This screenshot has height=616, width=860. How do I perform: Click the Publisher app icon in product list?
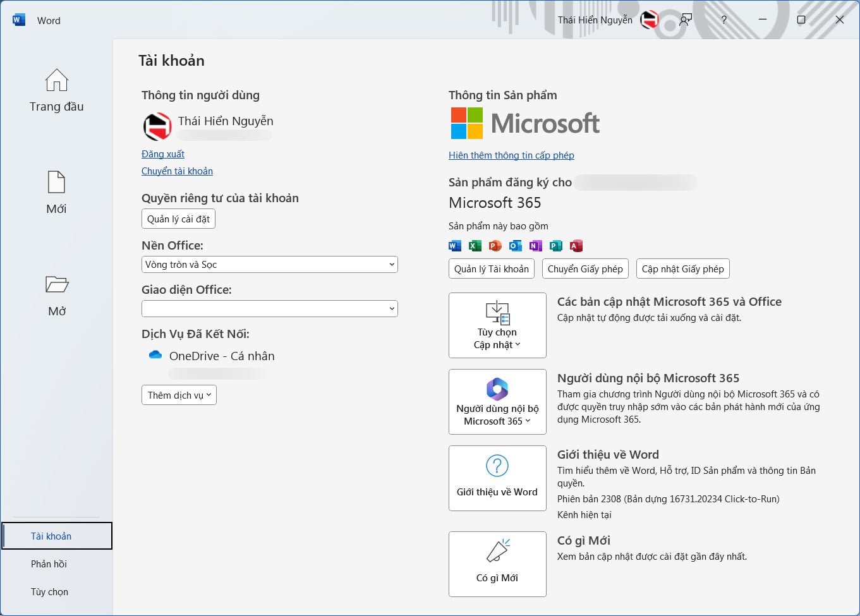[555, 246]
